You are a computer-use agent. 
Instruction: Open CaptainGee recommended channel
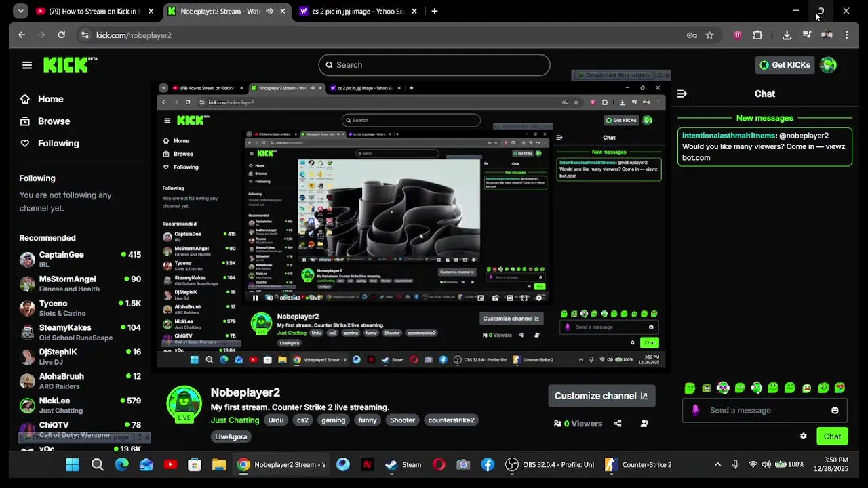tap(80, 259)
